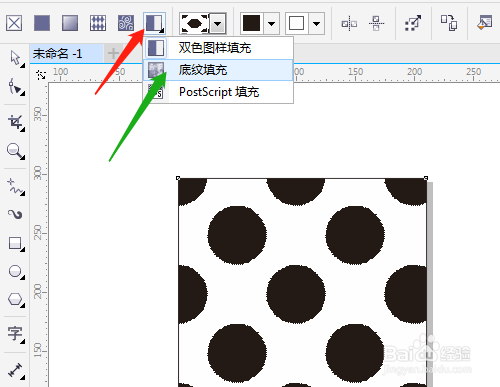Add a new document with plus tab
The width and height of the screenshot is (500, 387).
113,53
